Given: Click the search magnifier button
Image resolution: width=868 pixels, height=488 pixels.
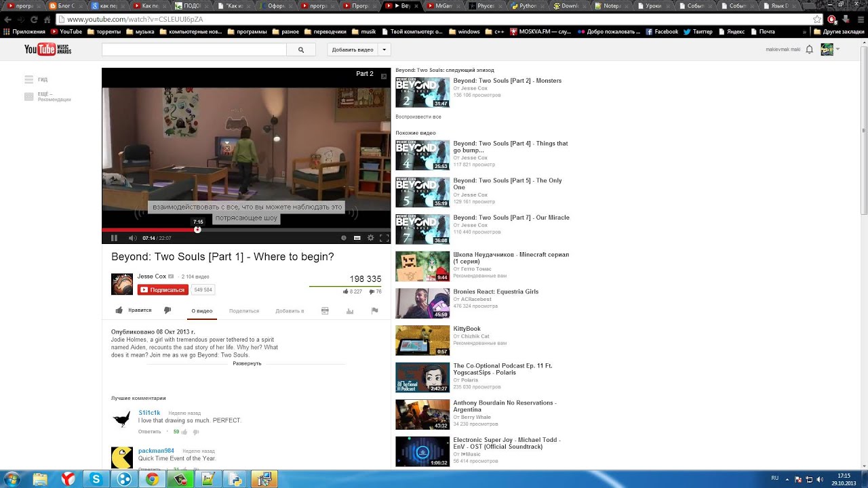Looking at the screenshot, I should click(301, 49).
